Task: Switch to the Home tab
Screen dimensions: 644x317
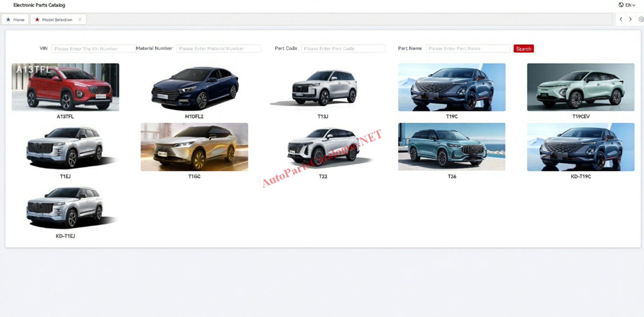Action: point(19,20)
